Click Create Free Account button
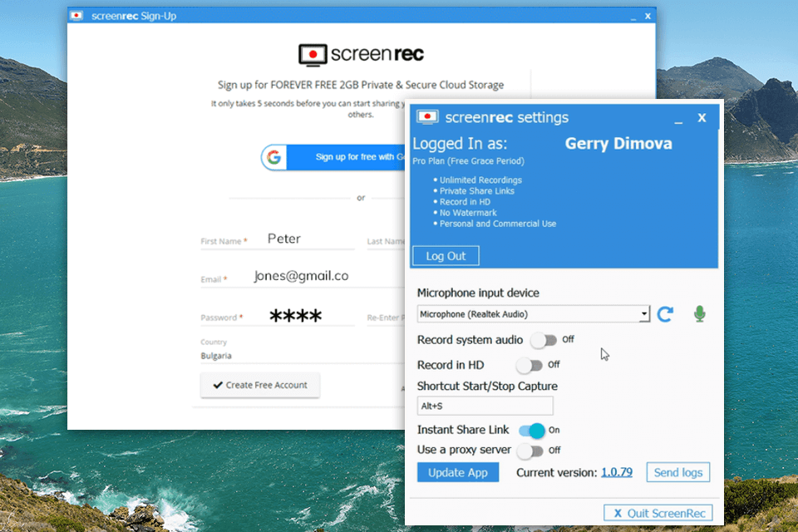 pos(260,385)
